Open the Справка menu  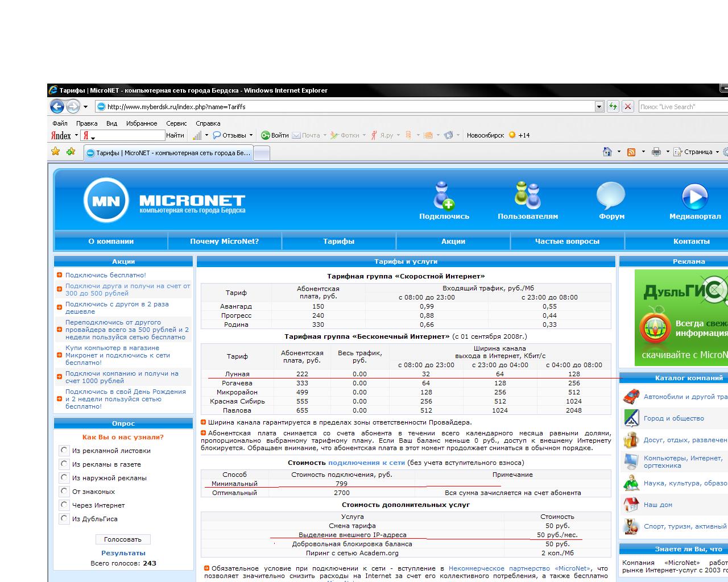click(208, 123)
